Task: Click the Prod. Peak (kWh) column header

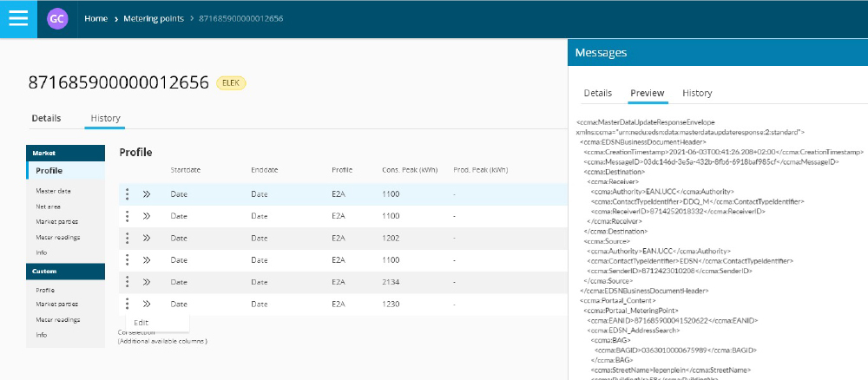Action: coord(481,170)
